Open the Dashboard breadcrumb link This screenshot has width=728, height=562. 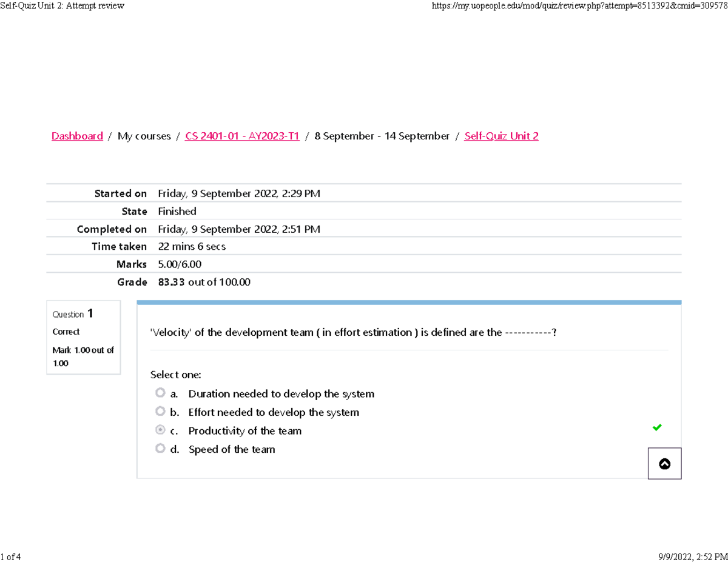[77, 136]
